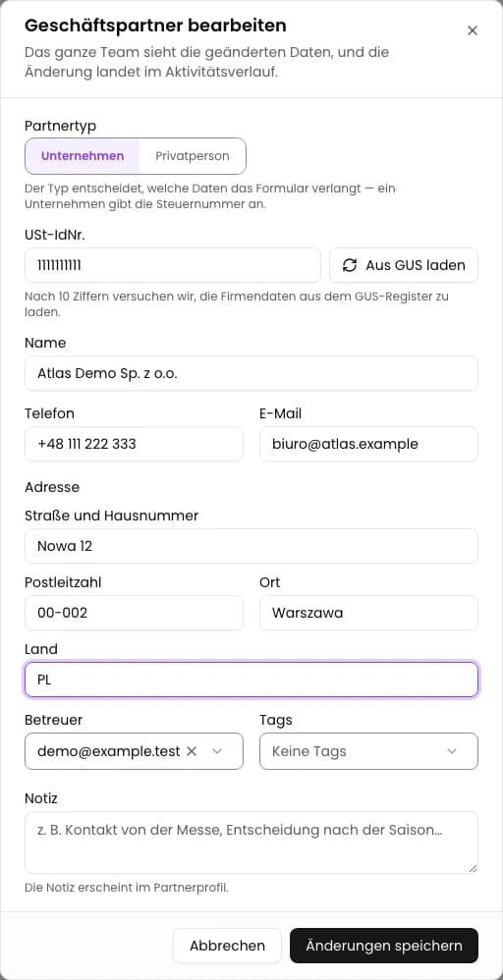Click the Postleitzahl field
This screenshot has width=503, height=980.
pyautogui.click(x=134, y=613)
